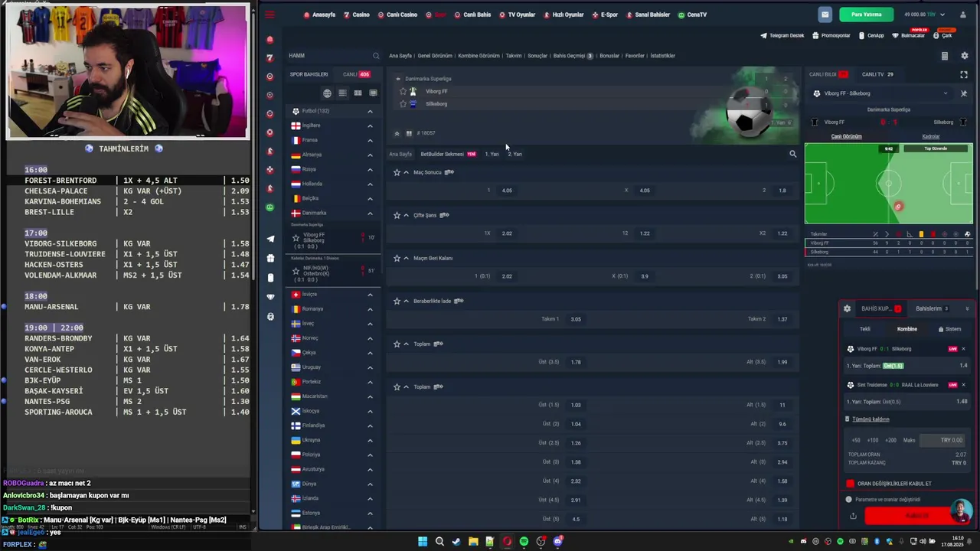Screen dimensions: 980x551
Task: Select the split columns view icon
Action: (x=358, y=93)
